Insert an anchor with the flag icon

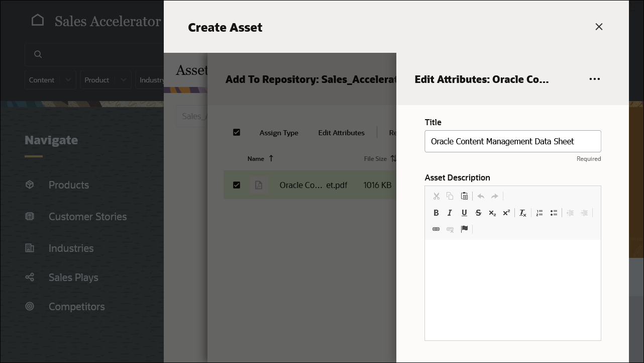pos(465,229)
